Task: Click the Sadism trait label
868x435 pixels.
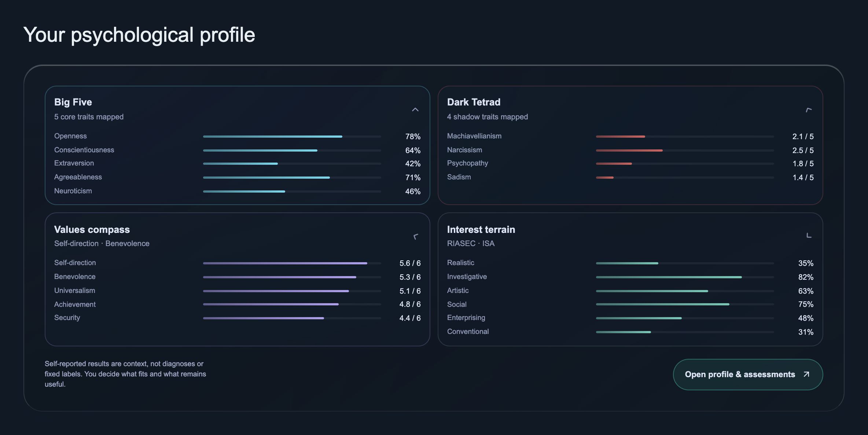Action: click(x=459, y=177)
